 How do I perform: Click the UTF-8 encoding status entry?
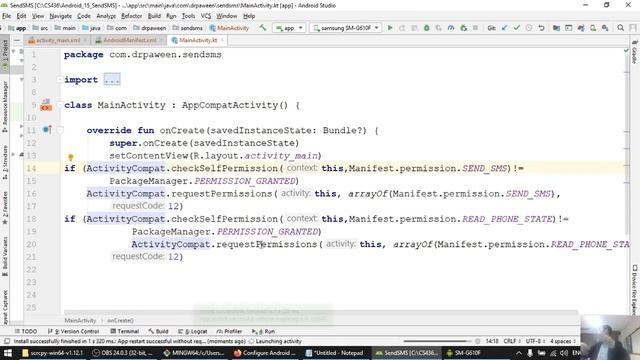tap(535, 341)
